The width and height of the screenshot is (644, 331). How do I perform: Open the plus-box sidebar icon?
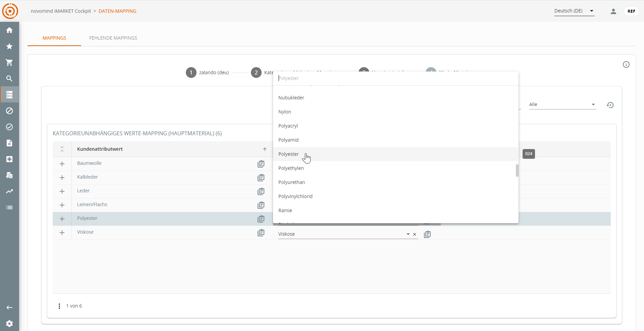coord(9,159)
